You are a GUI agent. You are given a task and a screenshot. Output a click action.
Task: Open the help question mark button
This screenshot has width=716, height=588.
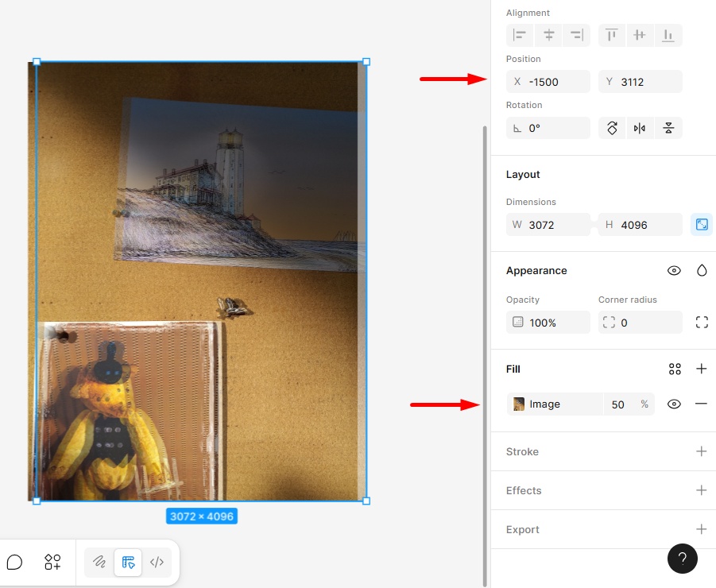tap(682, 559)
